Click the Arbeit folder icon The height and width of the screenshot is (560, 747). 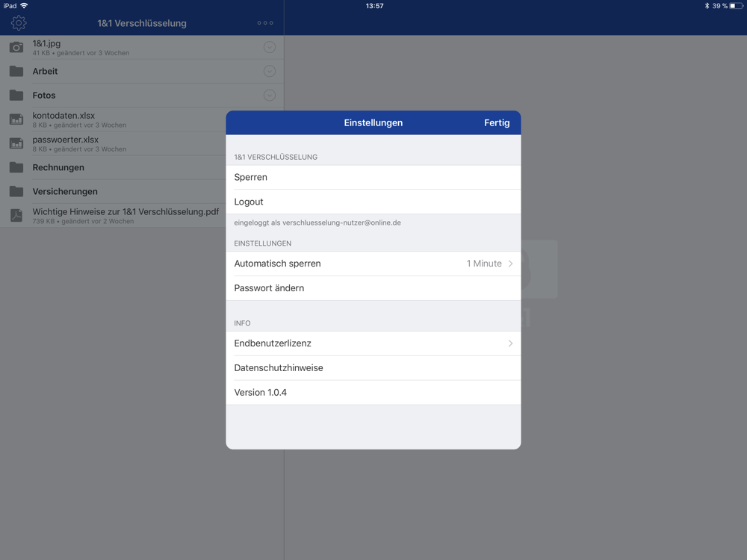point(16,71)
